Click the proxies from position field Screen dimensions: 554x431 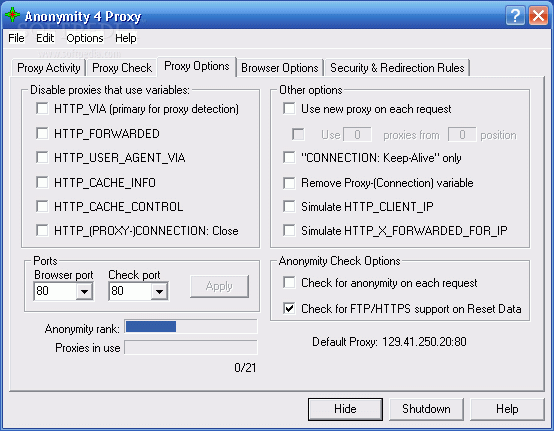pyautogui.click(x=462, y=135)
